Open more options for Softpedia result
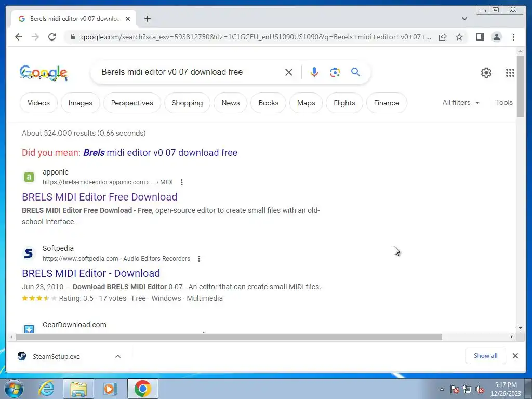This screenshot has height=399, width=532. pos(199,259)
